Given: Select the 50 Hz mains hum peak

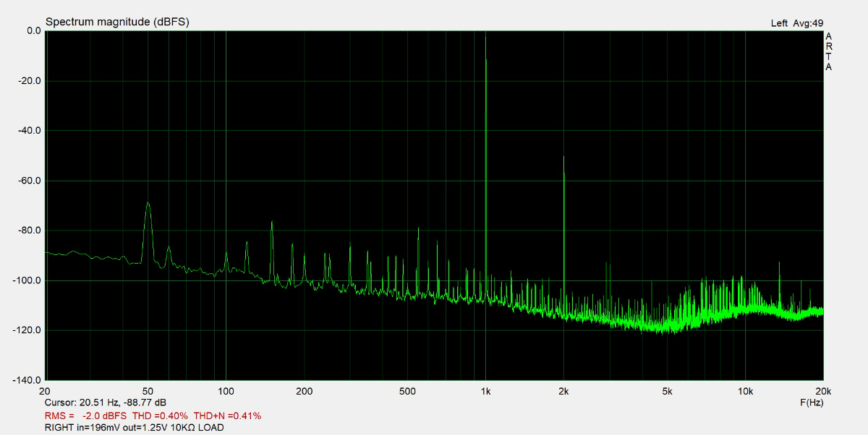Looking at the screenshot, I should (148, 204).
